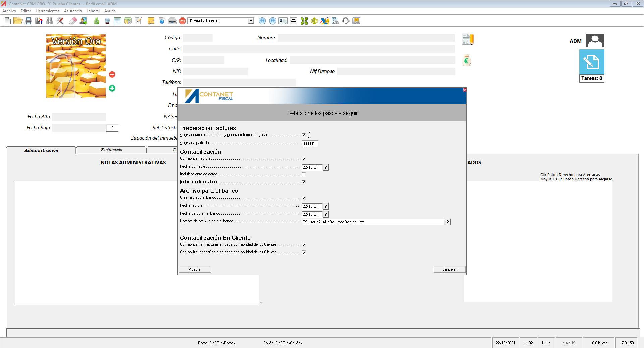This screenshot has height=348, width=644.
Task: Click the 10 Clientes status bar entry
Action: pos(599,343)
